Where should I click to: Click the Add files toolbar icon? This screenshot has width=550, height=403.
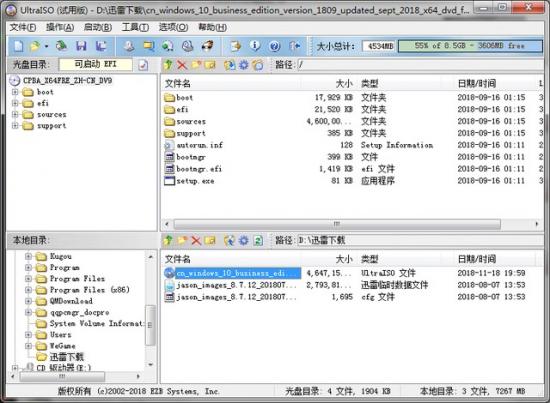coord(236,46)
